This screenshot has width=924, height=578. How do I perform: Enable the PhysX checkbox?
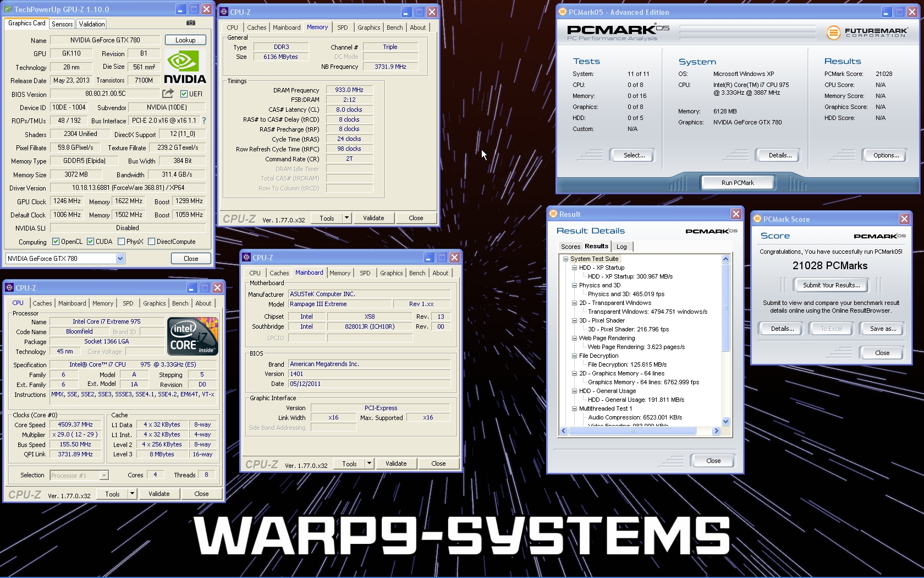pos(121,241)
